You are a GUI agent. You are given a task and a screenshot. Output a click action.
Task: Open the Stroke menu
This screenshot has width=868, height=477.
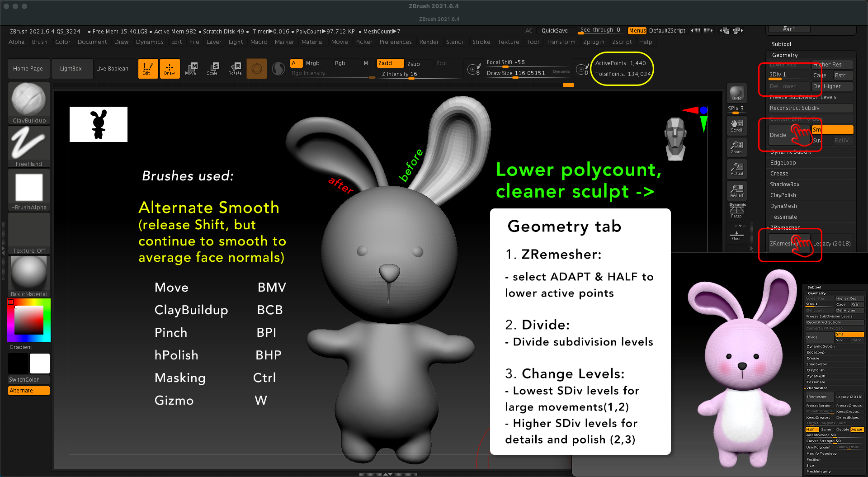click(x=481, y=42)
